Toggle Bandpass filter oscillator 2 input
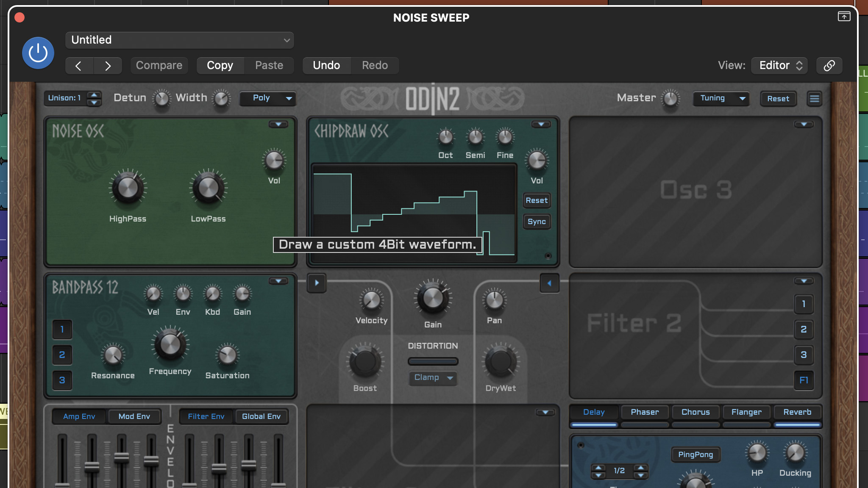The width and height of the screenshot is (868, 488). coord(62,355)
